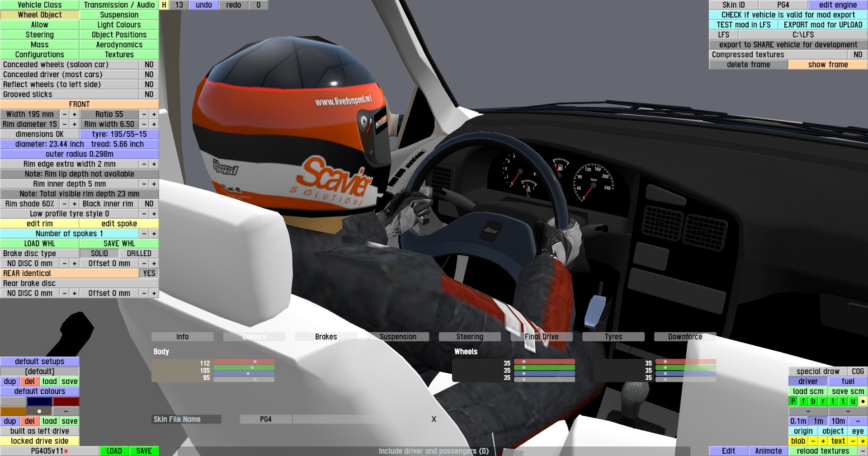
Task: Increase the tyre Ratio 55 value
Action: click(x=154, y=114)
